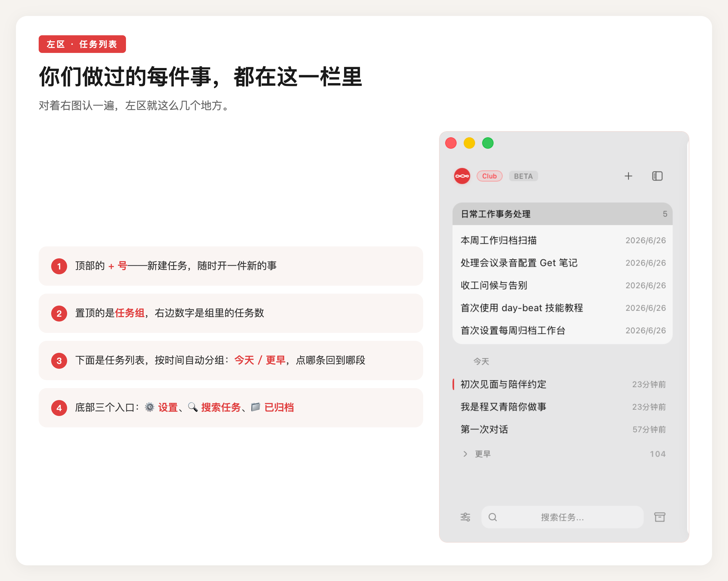This screenshot has height=581, width=728.
Task: Click the Club badge
Action: (x=489, y=176)
